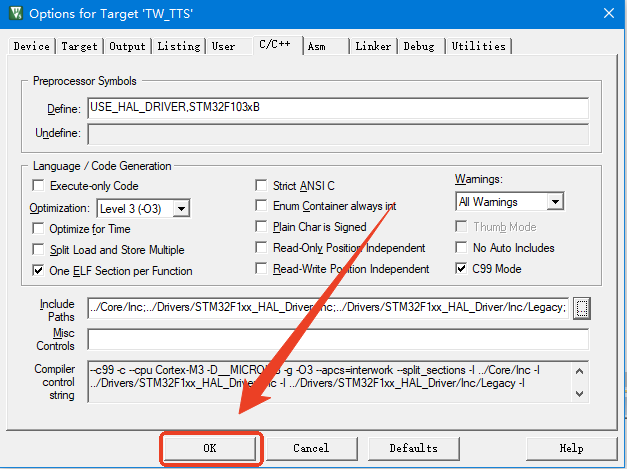Enable Read-Write Position Independent

[x=261, y=269]
